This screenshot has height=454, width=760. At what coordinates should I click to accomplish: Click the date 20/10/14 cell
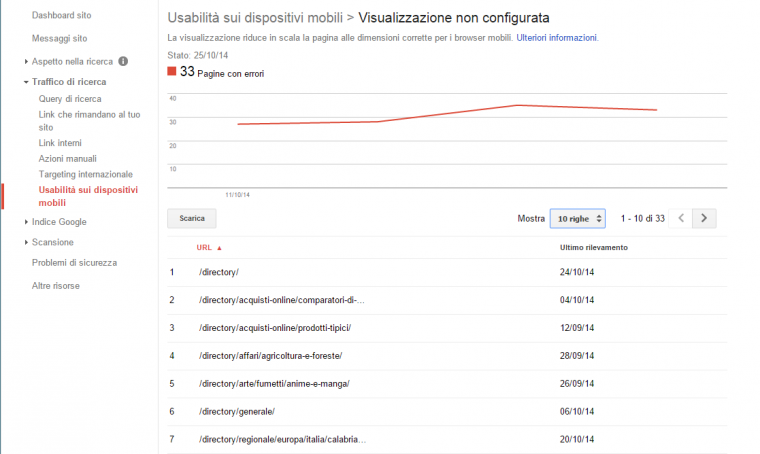point(577,439)
